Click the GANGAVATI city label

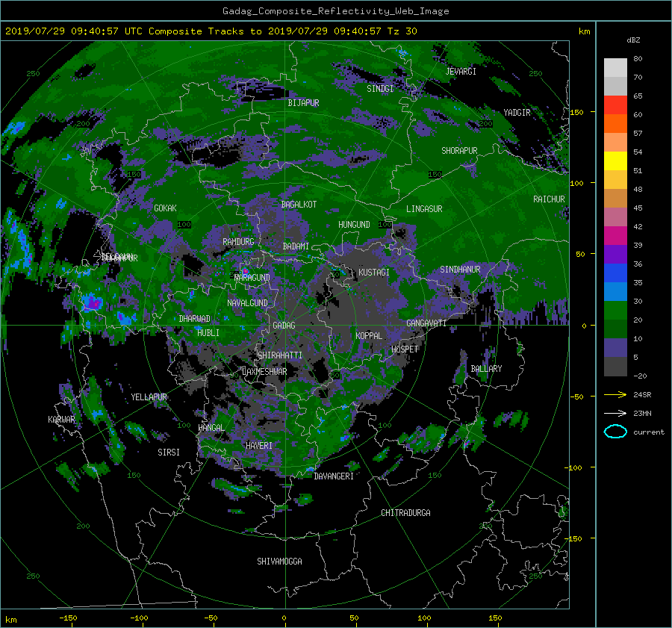[426, 323]
